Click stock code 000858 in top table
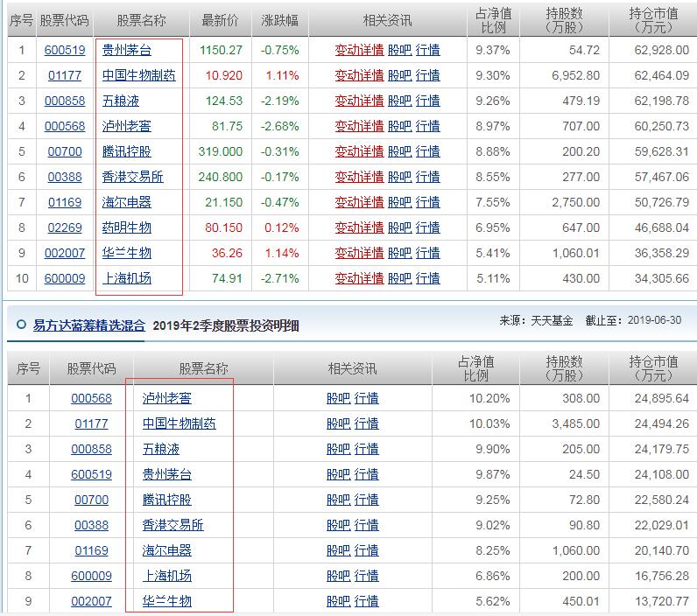 coord(65,101)
